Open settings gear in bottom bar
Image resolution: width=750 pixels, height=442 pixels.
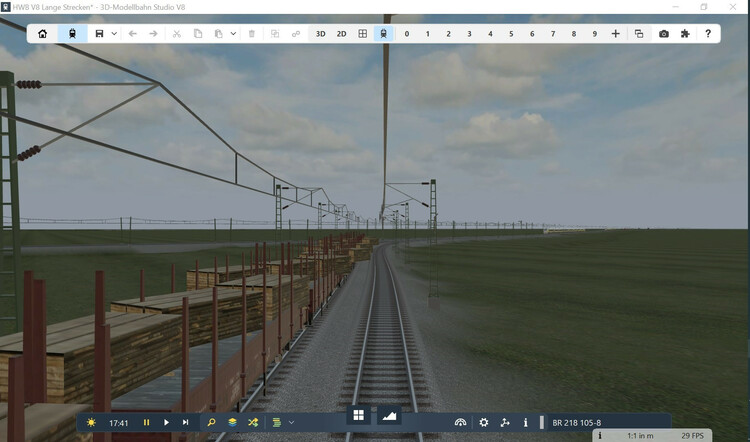pyautogui.click(x=484, y=423)
